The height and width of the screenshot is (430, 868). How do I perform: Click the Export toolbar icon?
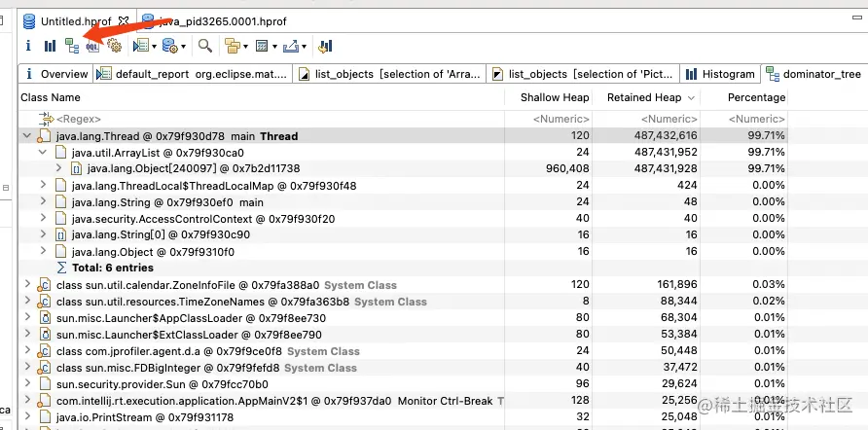point(291,46)
